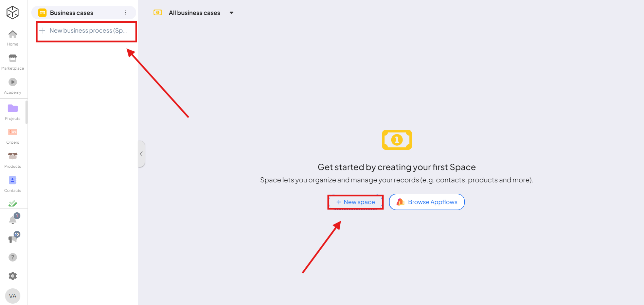
Task: Open the Home section in the sidebar
Action: [13, 38]
